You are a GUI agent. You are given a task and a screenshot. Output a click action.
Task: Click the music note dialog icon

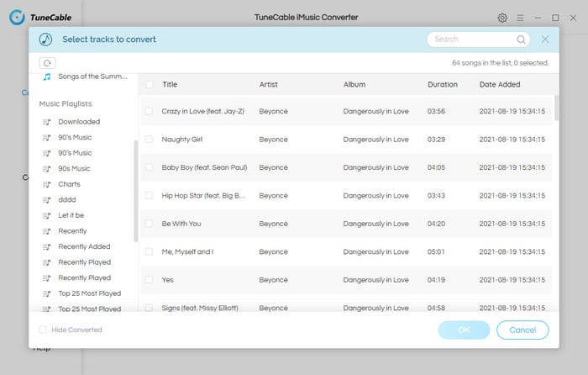[x=45, y=40]
